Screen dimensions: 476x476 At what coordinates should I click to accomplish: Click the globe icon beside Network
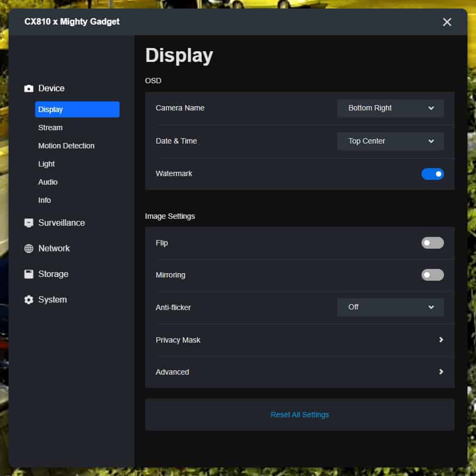(x=29, y=249)
